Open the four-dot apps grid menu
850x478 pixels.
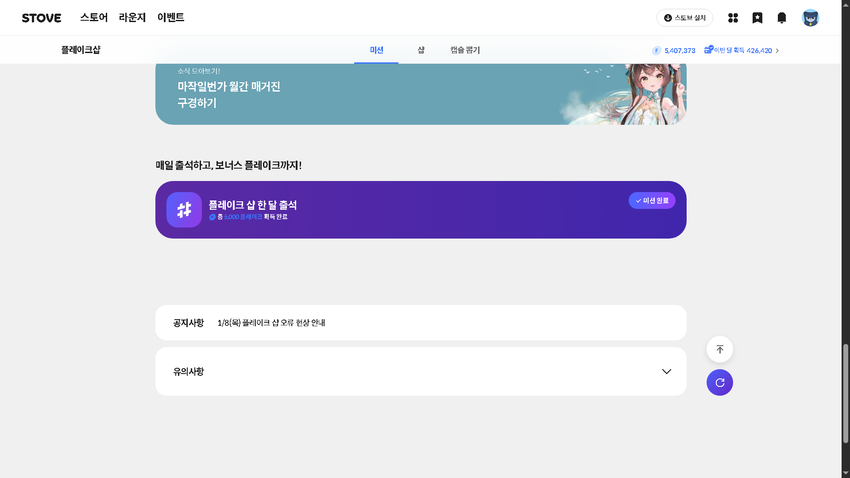[x=733, y=18]
